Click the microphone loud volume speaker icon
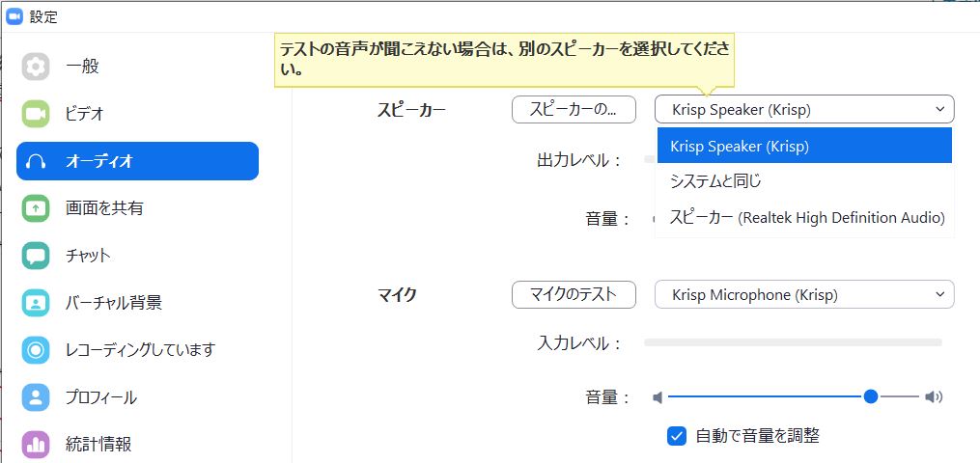The height and width of the screenshot is (463, 980). [x=934, y=396]
